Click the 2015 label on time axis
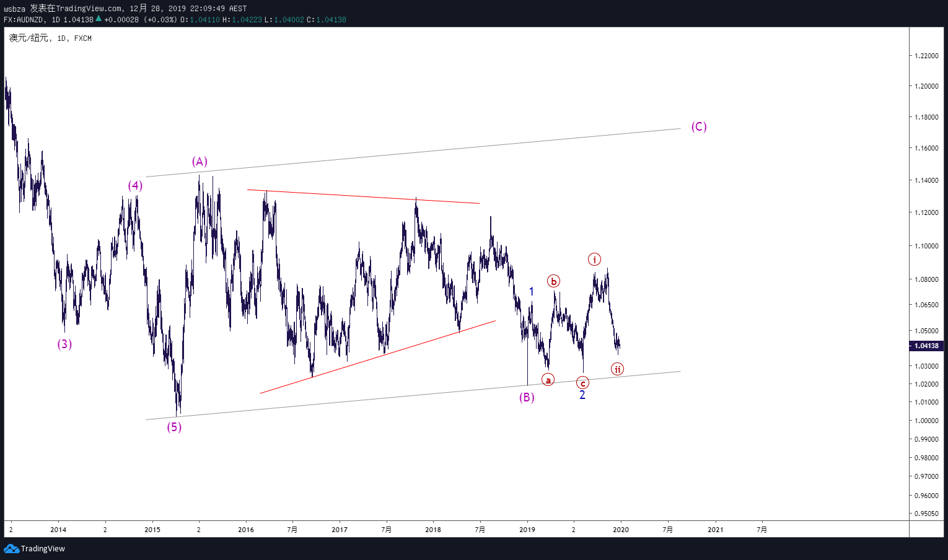The image size is (948, 560). pyautogui.click(x=152, y=530)
